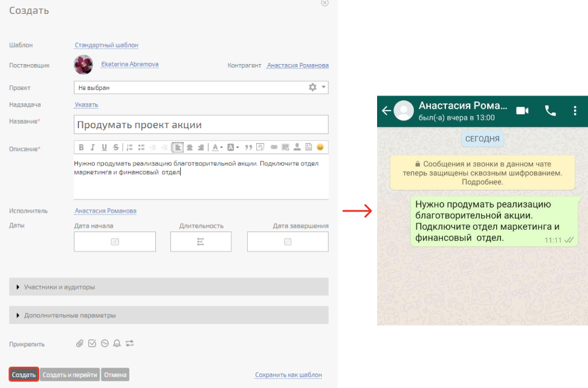Toggle bold formatting in description toolbar
The height and width of the screenshot is (388, 588).
pyautogui.click(x=80, y=147)
